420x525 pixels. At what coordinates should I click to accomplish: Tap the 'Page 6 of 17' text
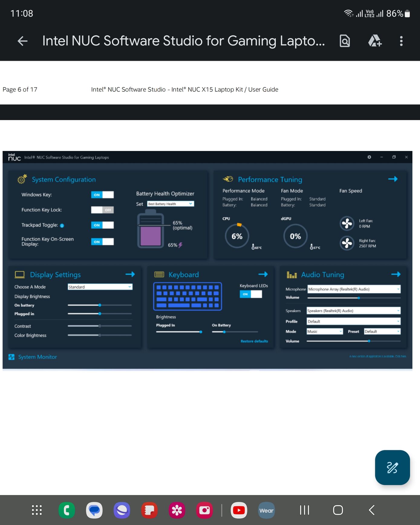pyautogui.click(x=20, y=90)
